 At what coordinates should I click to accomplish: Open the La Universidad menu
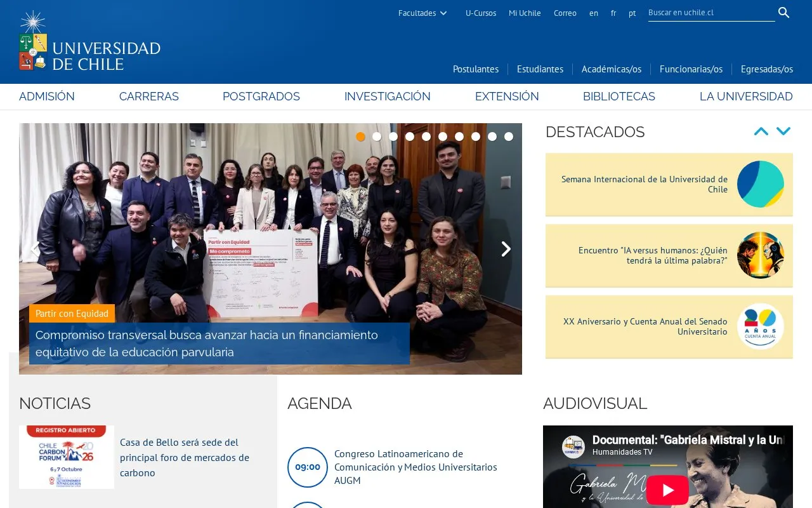[746, 97]
